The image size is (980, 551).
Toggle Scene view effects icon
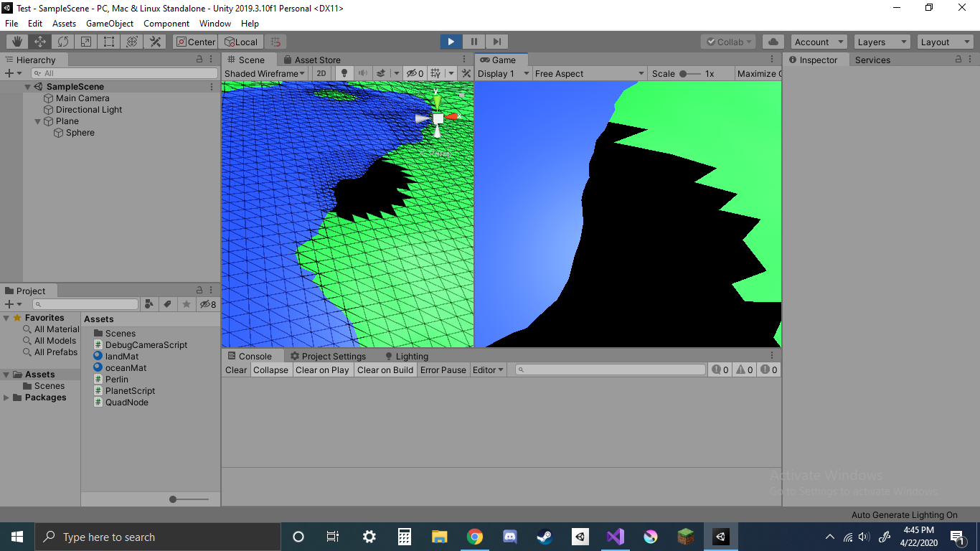point(382,73)
